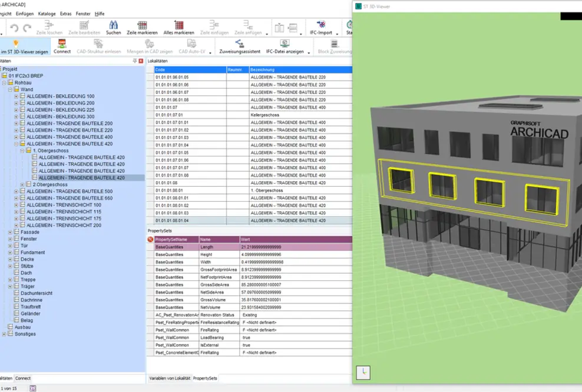The height and width of the screenshot is (392, 582).
Task: Click the undo arrow icon
Action: (x=14, y=28)
